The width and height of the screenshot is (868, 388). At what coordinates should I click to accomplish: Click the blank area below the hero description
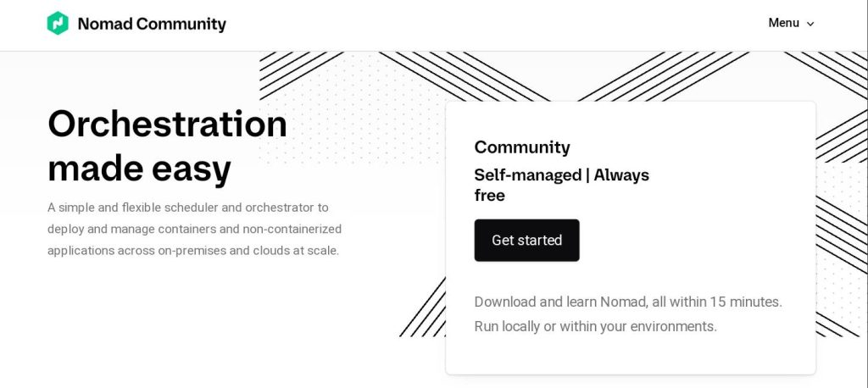pyautogui.click(x=195, y=322)
